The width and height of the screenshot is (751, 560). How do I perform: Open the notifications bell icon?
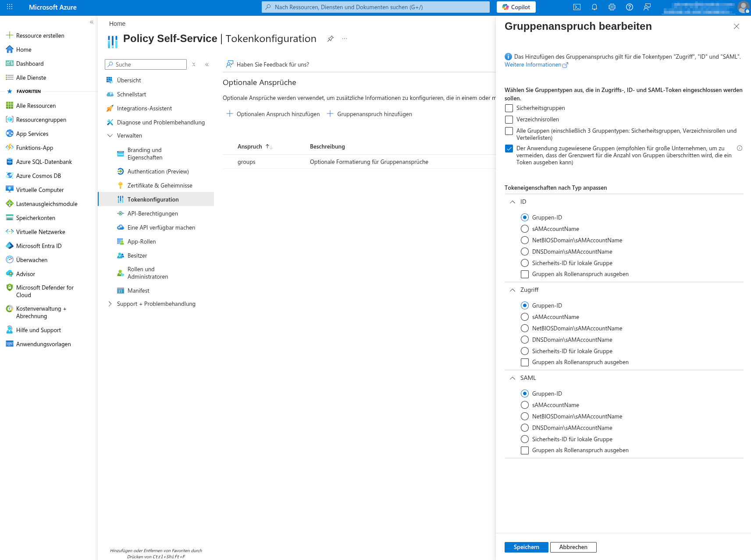[x=594, y=7]
